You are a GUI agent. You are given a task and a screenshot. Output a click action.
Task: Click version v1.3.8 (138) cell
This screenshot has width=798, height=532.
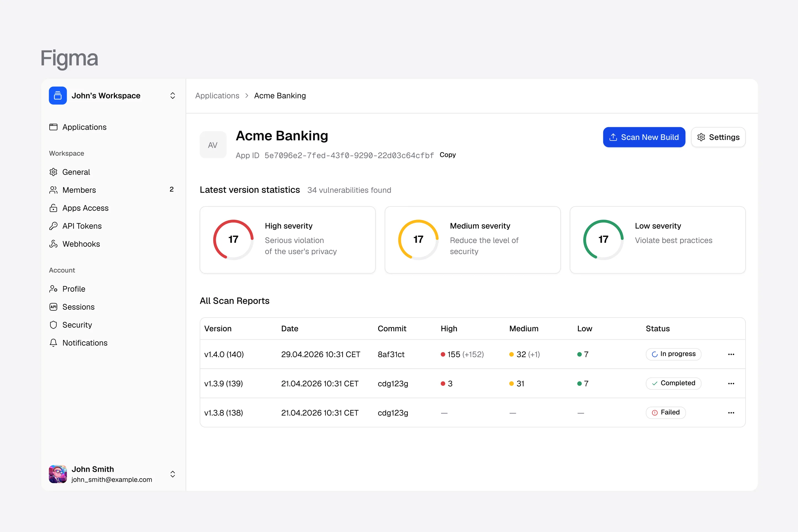[x=224, y=413]
